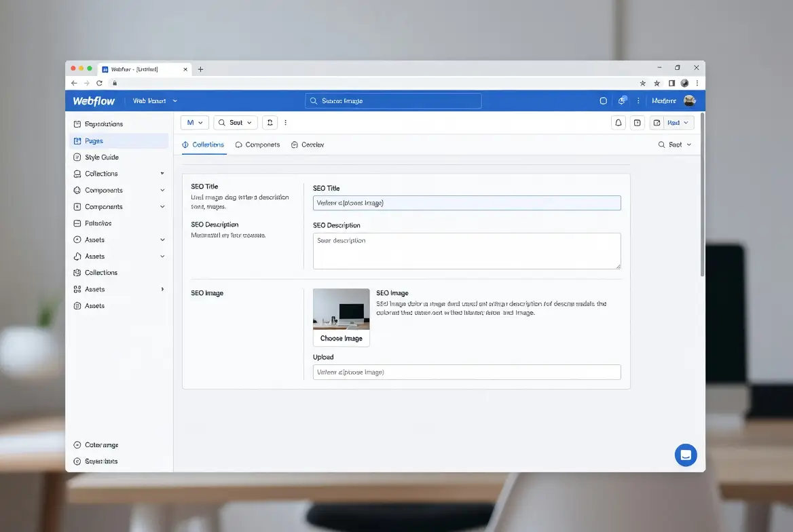Click the chat icon with notification dot

621,100
